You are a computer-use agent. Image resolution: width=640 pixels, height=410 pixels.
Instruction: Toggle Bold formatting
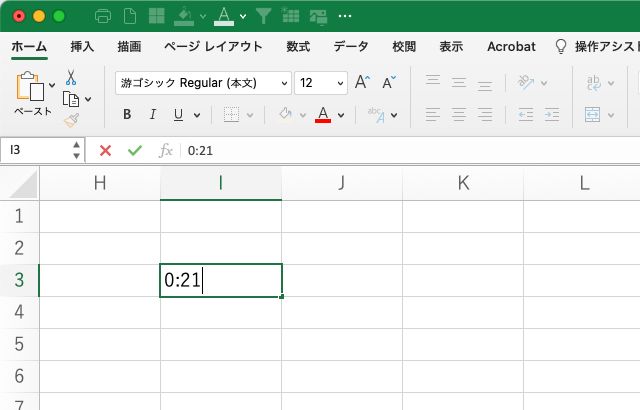tap(127, 115)
